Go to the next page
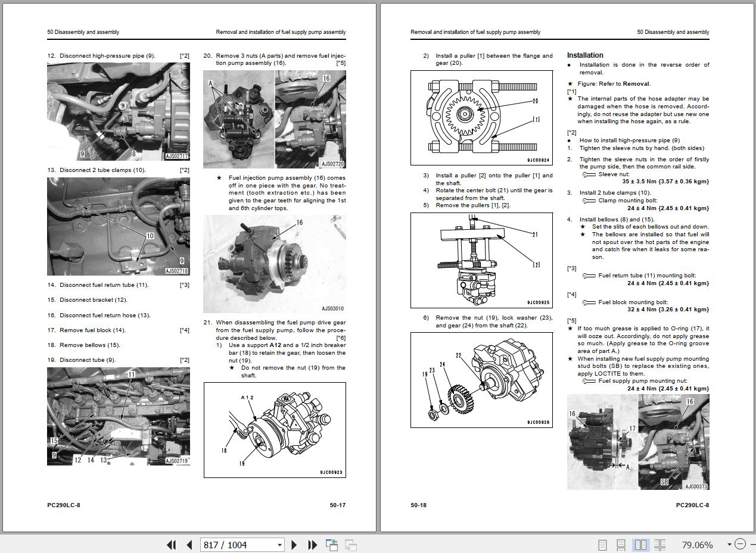The width and height of the screenshot is (756, 553). (294, 545)
